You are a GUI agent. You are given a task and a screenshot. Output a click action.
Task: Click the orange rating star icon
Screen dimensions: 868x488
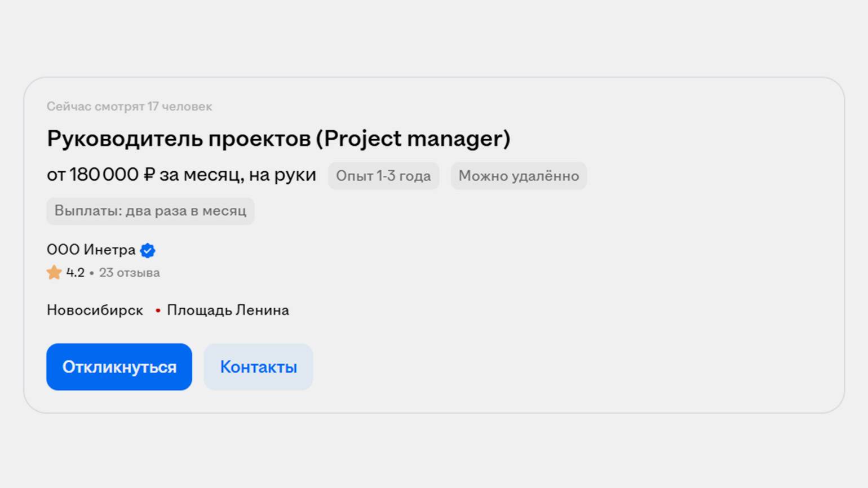[54, 273]
